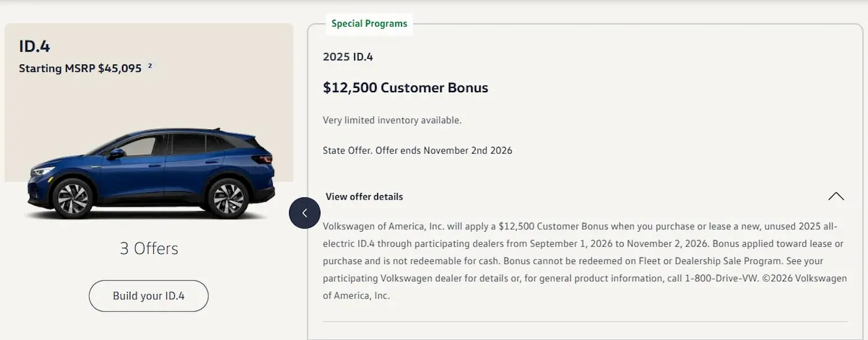Image resolution: width=868 pixels, height=340 pixels.
Task: Switch to the Special Programs tab label
Action: (x=369, y=24)
